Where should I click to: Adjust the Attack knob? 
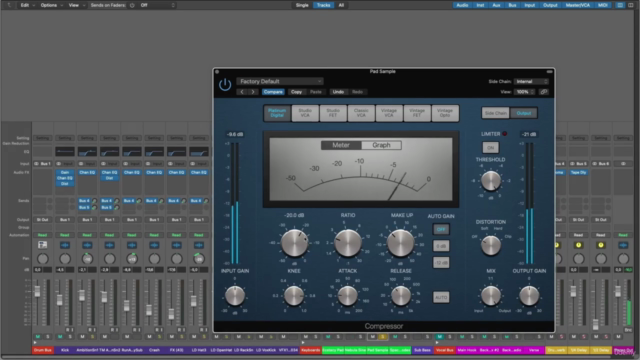[348, 296]
